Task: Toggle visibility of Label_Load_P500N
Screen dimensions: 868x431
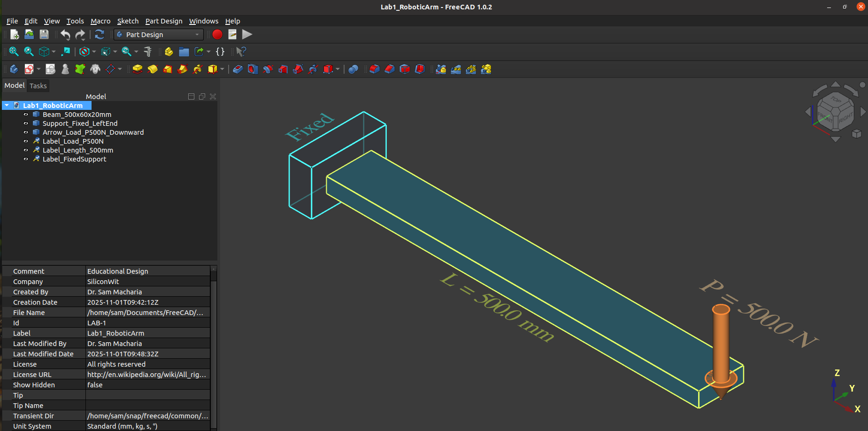Action: click(x=26, y=141)
